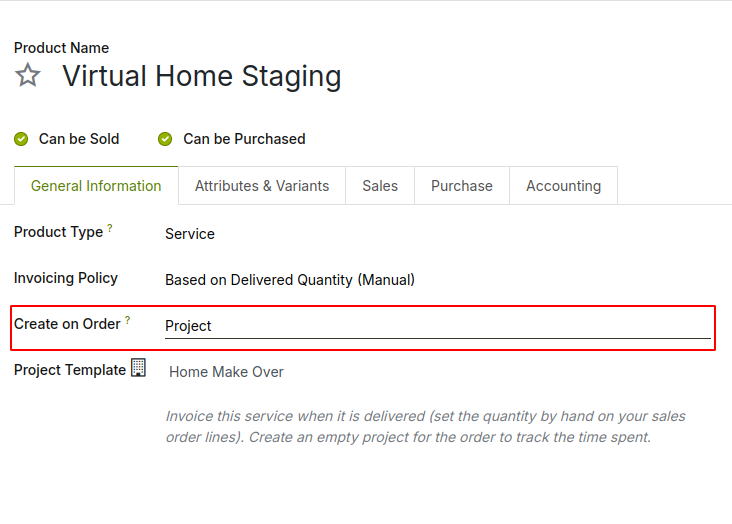The image size is (732, 524).
Task: Go to the Purchase tab
Action: click(462, 186)
